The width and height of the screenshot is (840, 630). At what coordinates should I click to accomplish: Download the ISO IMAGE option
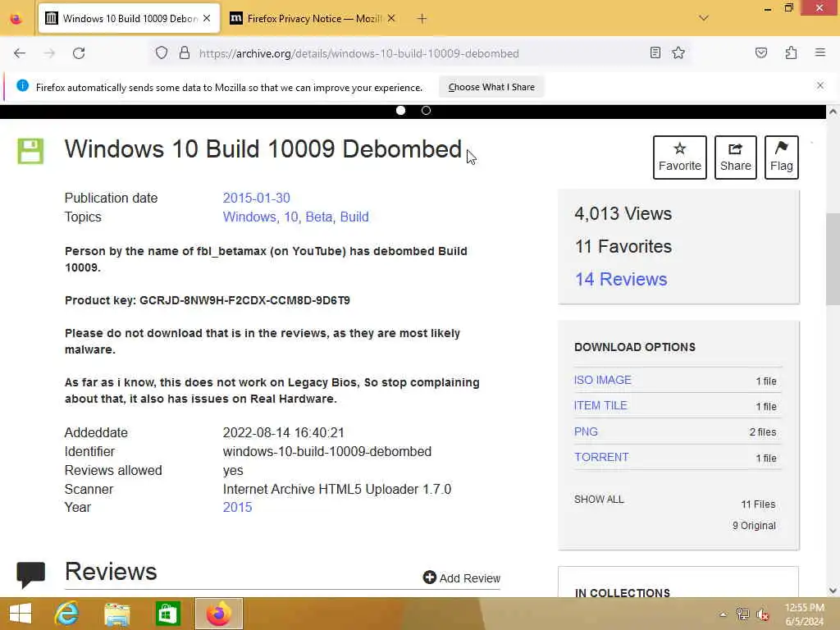point(602,380)
